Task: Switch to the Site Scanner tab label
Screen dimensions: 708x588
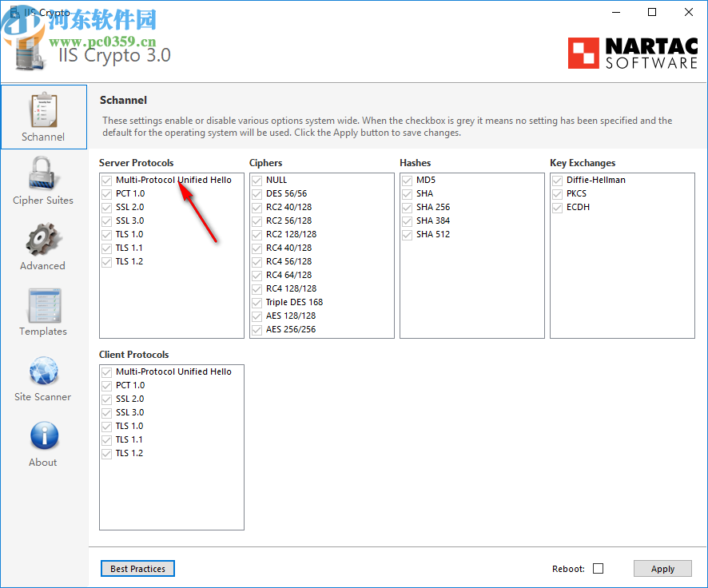Action: pyautogui.click(x=42, y=397)
